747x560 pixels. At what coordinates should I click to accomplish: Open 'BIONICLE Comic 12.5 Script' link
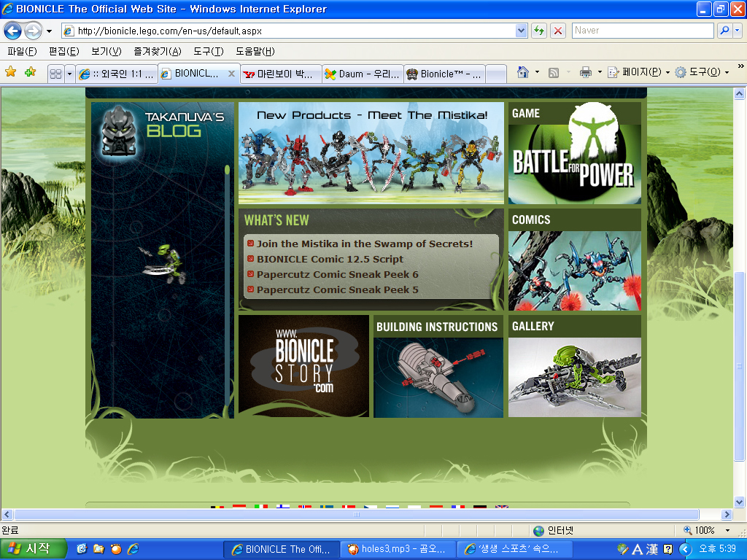330,259
